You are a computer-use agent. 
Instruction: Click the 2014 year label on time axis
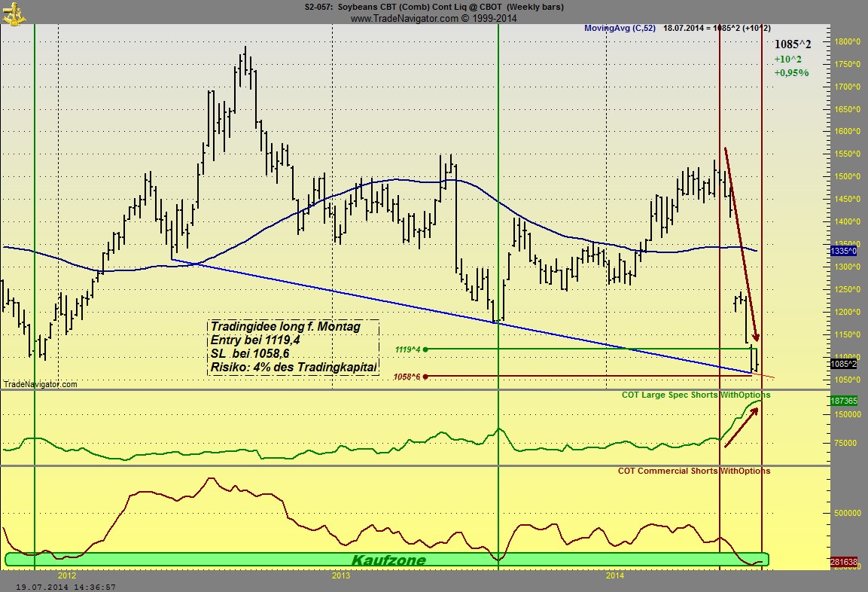click(x=615, y=576)
